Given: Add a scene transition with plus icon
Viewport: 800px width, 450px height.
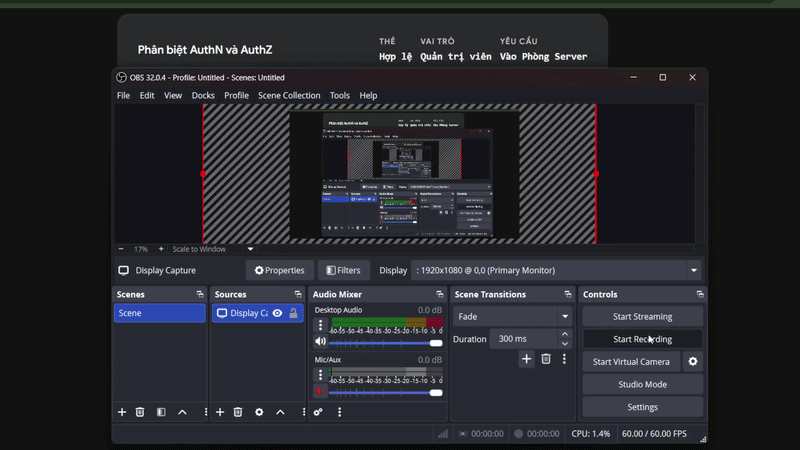Looking at the screenshot, I should pos(526,359).
